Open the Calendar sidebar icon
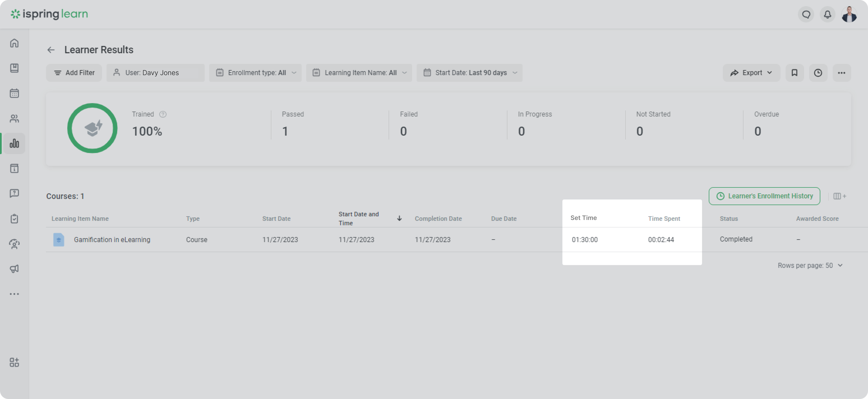Screen dimensions: 868x399 14,93
